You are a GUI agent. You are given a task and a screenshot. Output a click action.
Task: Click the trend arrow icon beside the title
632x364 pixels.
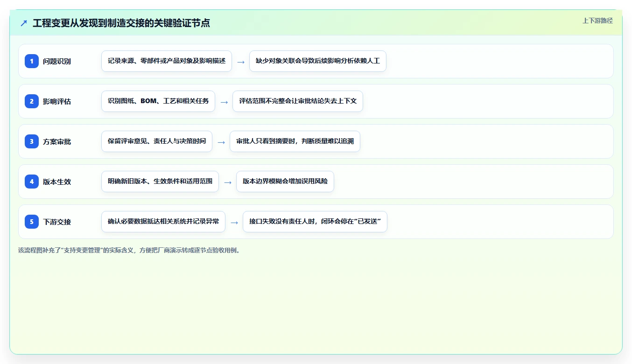click(24, 23)
